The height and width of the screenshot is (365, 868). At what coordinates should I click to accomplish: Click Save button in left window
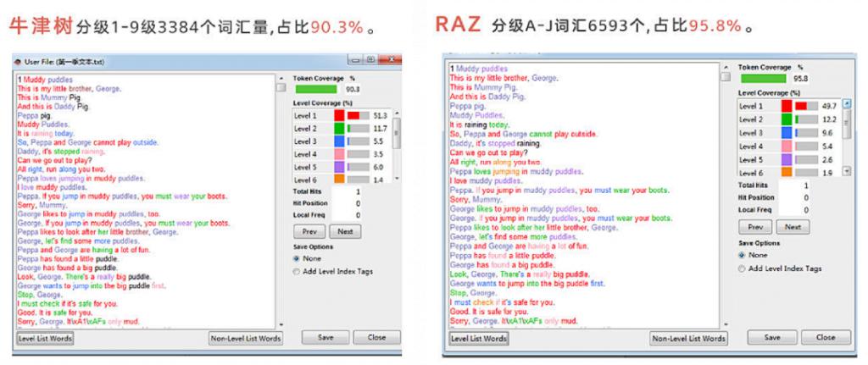[x=325, y=337]
